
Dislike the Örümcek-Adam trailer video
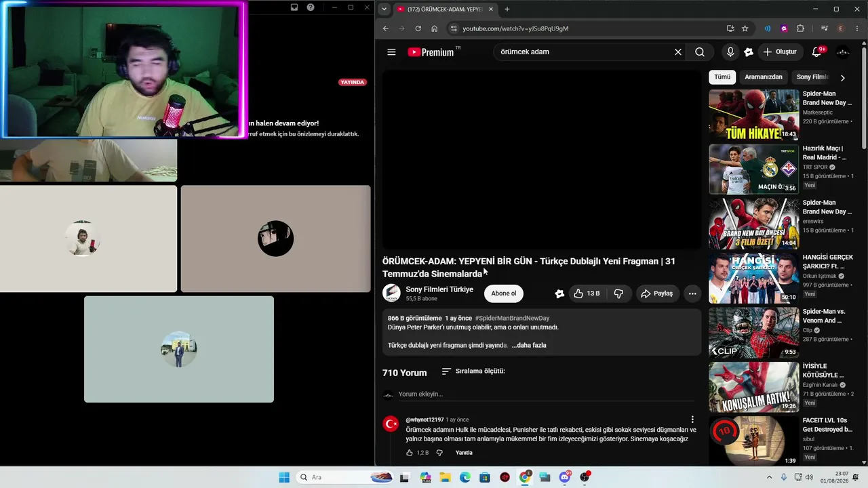(x=618, y=293)
